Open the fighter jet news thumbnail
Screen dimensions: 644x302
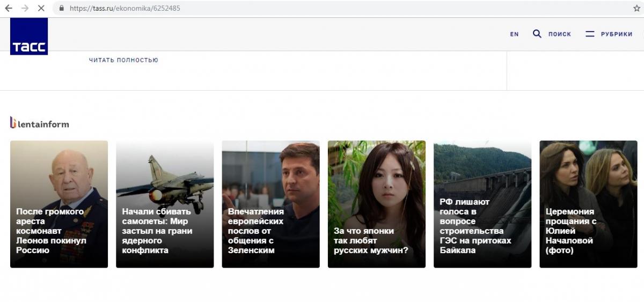[165, 204]
